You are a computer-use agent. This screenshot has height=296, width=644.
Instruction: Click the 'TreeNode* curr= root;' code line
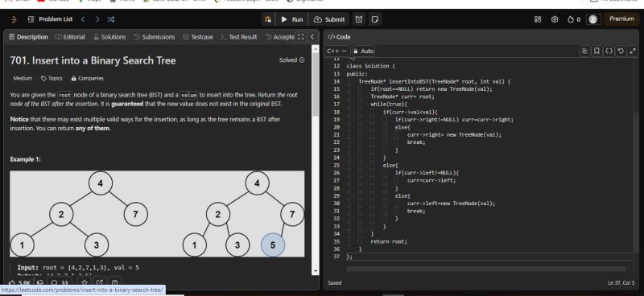(x=402, y=97)
